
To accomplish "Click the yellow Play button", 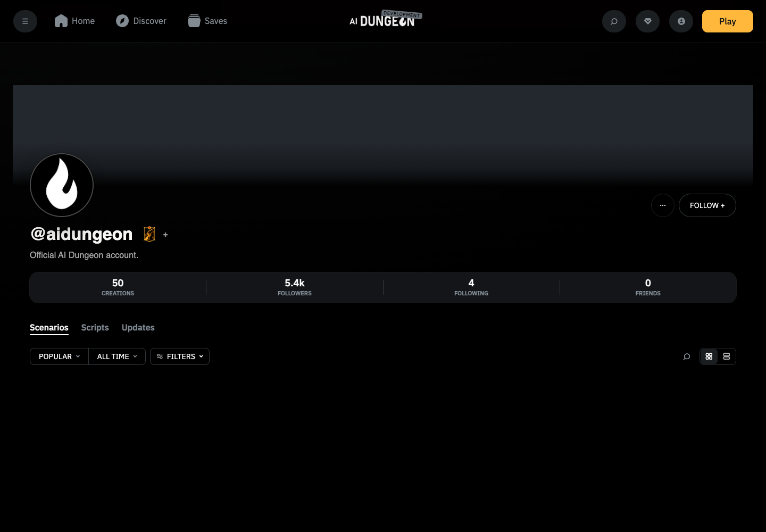I will (x=727, y=21).
